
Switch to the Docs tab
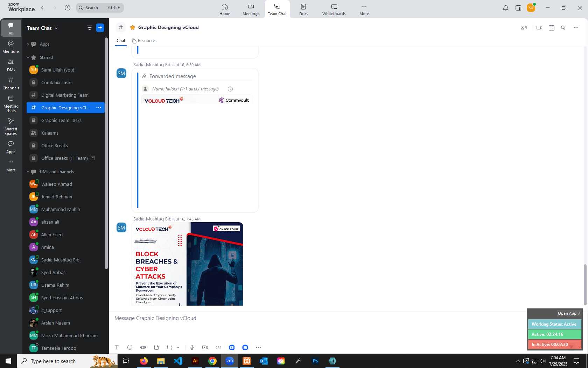(303, 9)
